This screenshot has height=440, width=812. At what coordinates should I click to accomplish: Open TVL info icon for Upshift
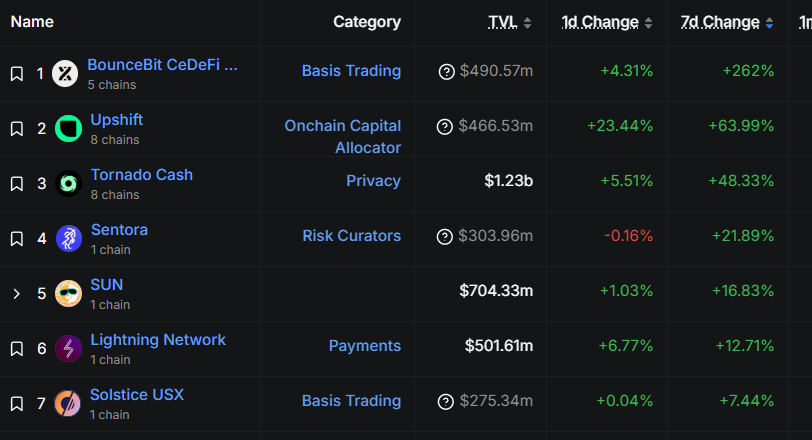[x=445, y=126]
